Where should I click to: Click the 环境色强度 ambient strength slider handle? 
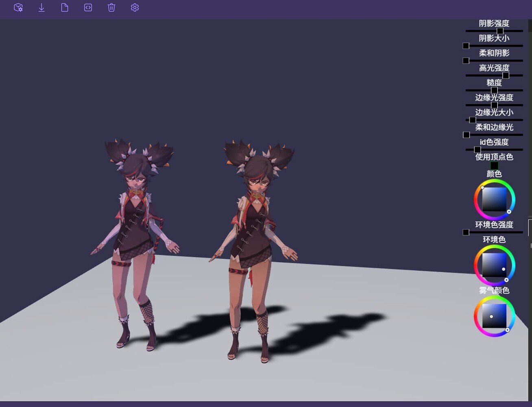(x=465, y=232)
